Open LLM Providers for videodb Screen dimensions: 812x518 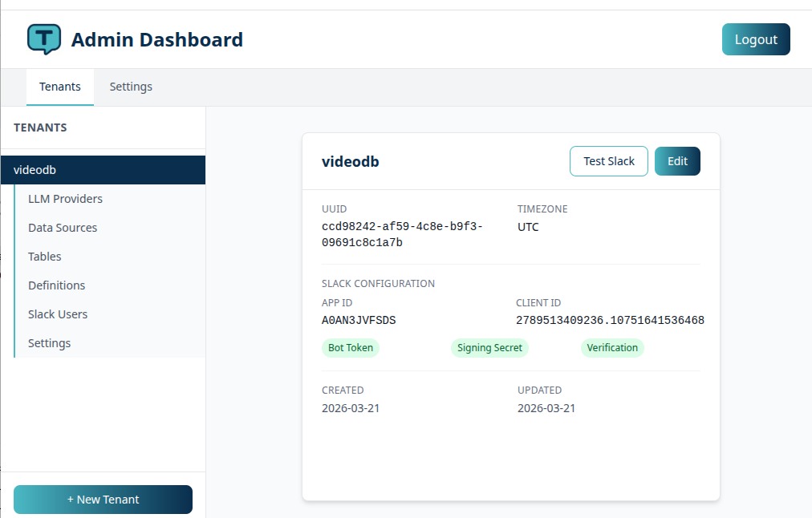(65, 198)
